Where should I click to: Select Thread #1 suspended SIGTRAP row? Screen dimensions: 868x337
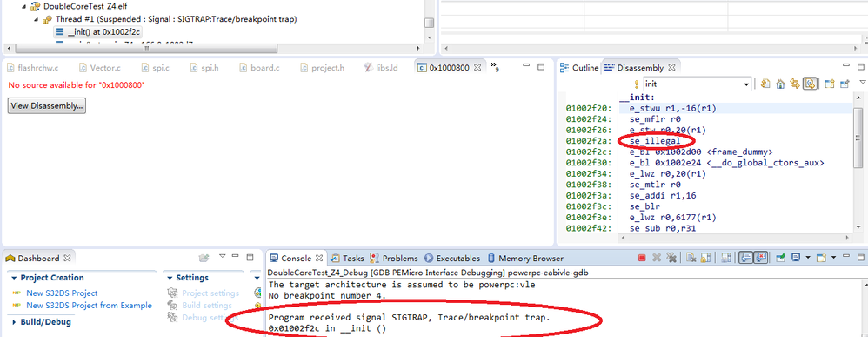(170, 19)
